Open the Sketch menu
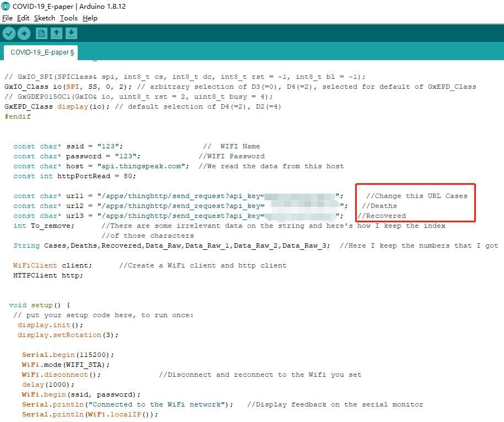This screenshot has width=504, height=422. click(44, 18)
